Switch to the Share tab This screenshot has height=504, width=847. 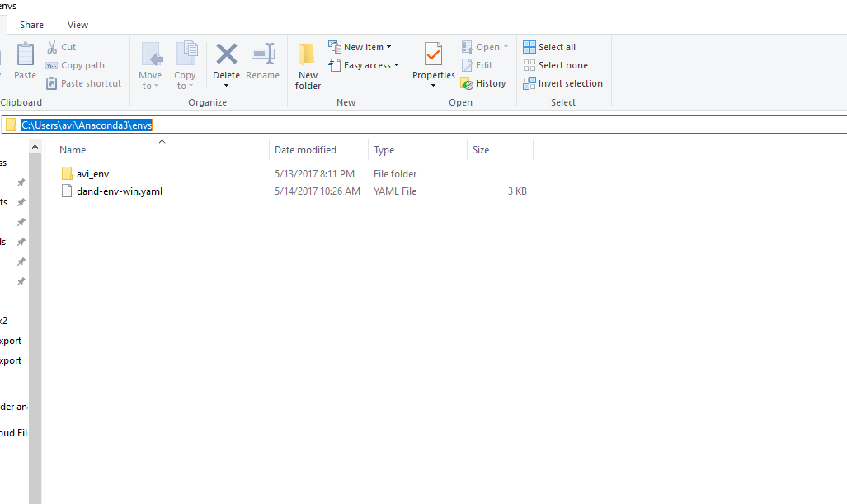pos(31,24)
